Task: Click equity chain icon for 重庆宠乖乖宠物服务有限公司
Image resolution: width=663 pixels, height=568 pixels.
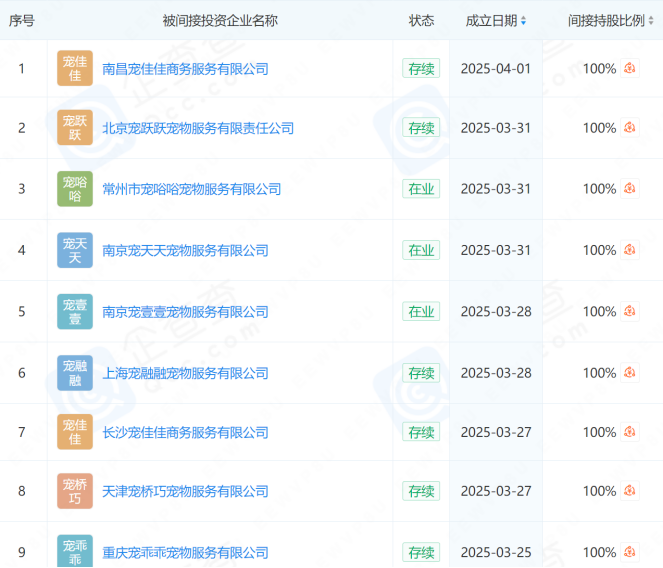Action: [x=630, y=552]
